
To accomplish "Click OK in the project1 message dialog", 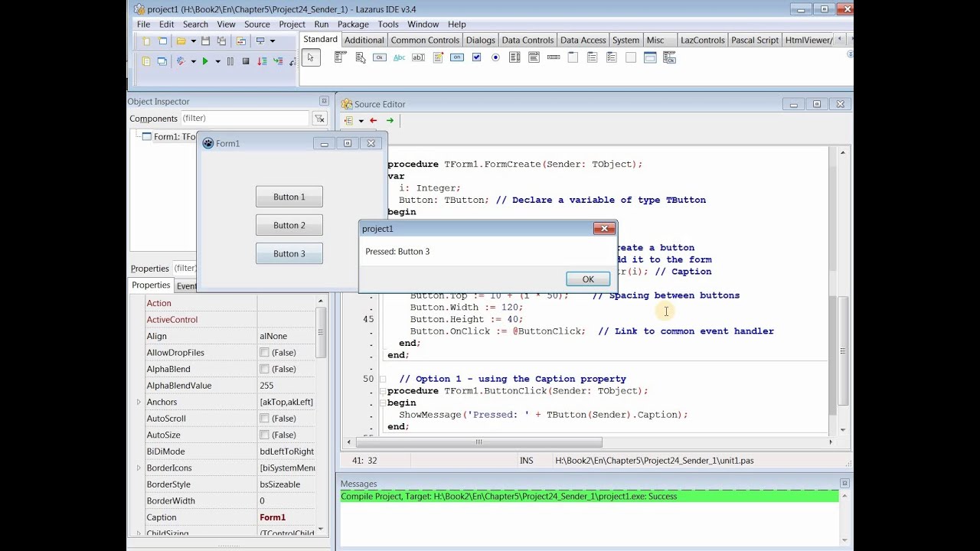I will (x=588, y=279).
